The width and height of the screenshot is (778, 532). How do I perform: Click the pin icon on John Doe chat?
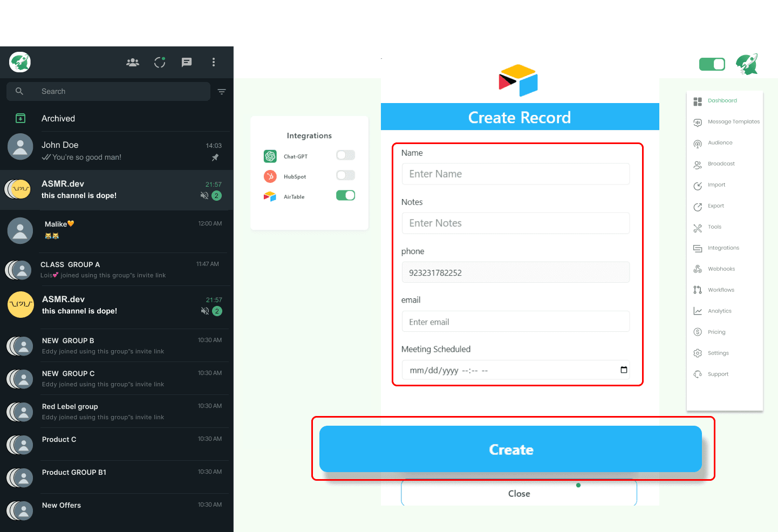click(x=215, y=158)
